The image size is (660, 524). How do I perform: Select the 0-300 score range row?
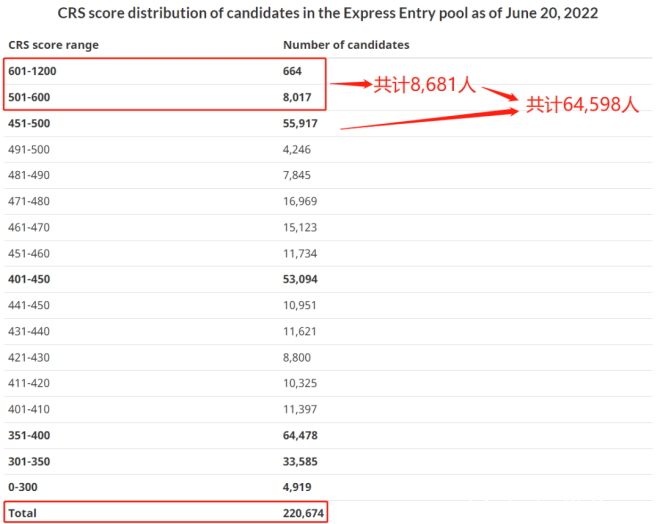[328, 487]
